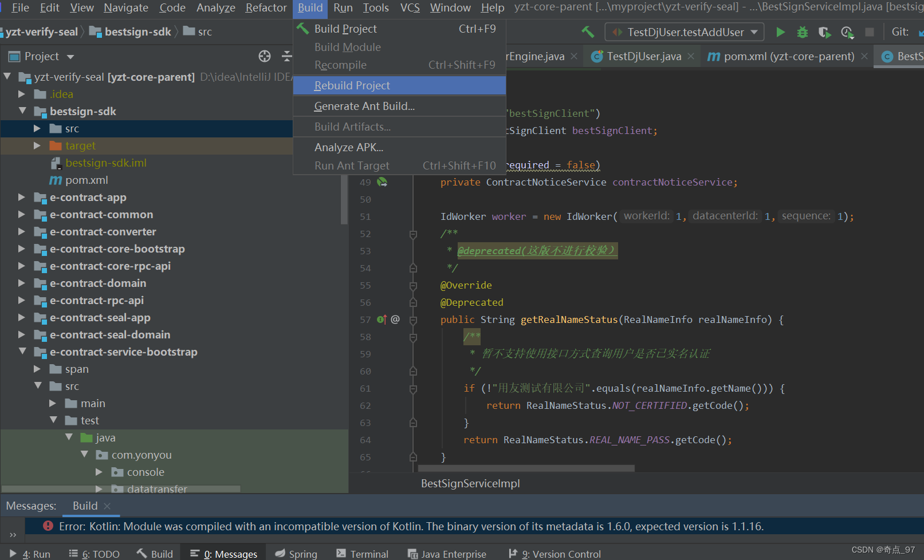
Task: Click the gutter run icon on line 49
Action: [382, 182]
